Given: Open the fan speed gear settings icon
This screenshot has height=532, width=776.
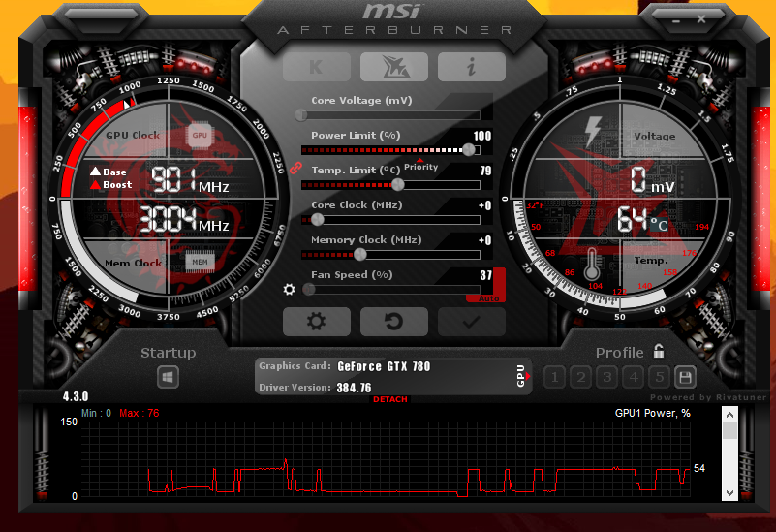Looking at the screenshot, I should [289, 289].
